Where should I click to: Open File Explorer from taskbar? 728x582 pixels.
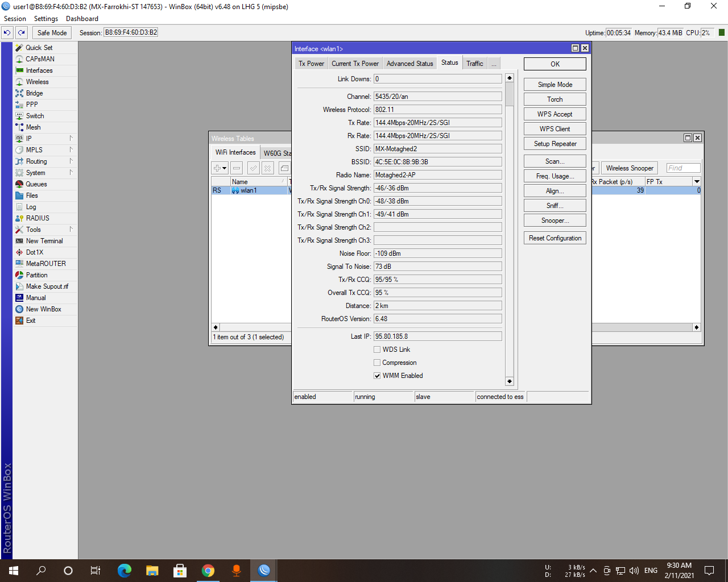(152, 571)
